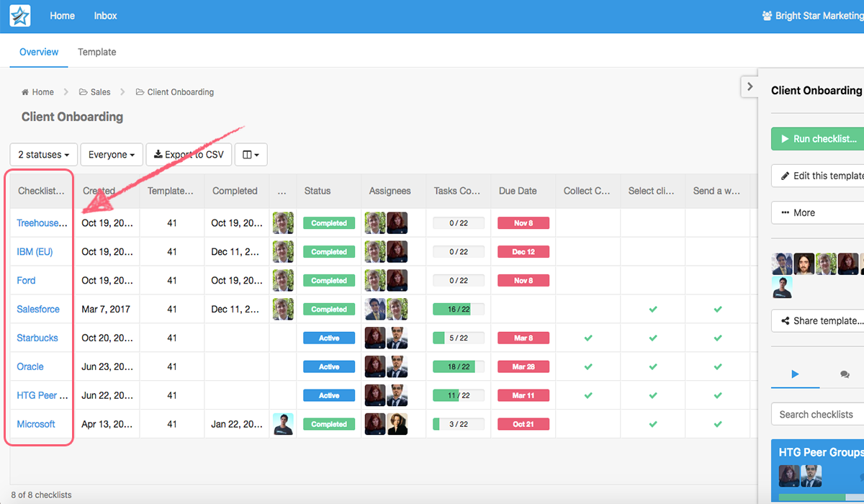
Task: Click the Select cli... checkmark in Salesforce row
Action: pyautogui.click(x=653, y=310)
